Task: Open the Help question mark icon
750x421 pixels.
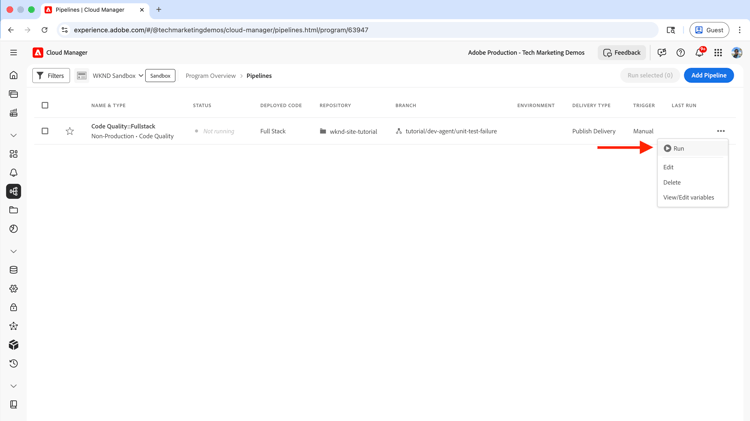Action: point(680,53)
